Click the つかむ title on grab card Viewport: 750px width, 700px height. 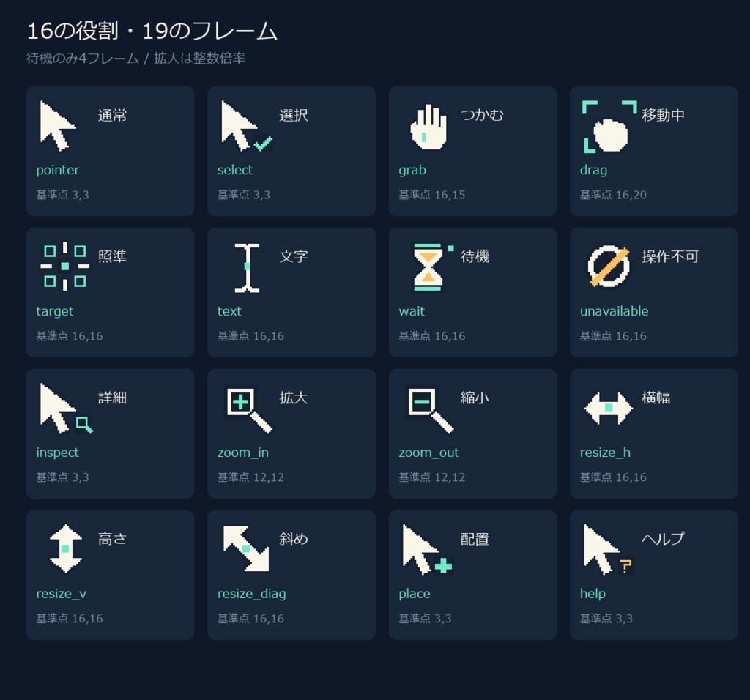(482, 115)
